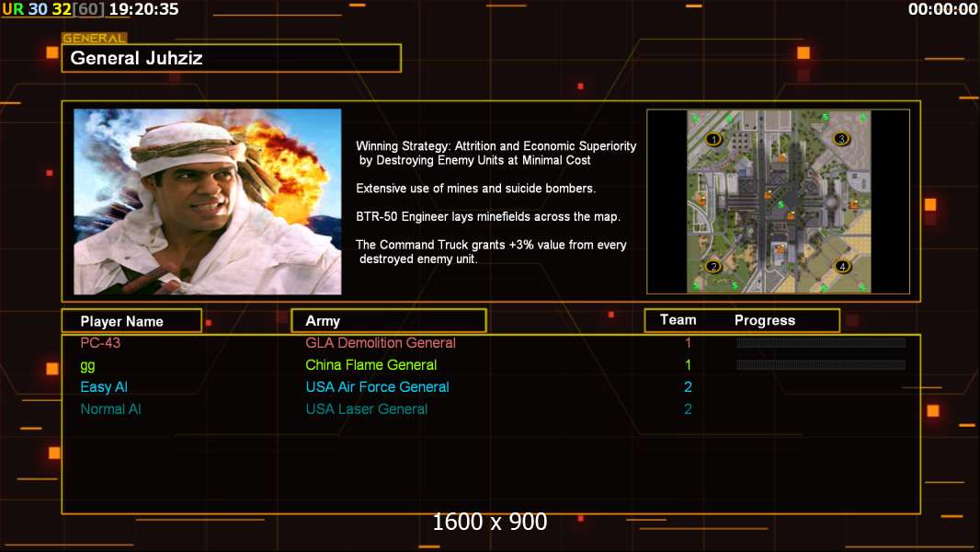The height and width of the screenshot is (552, 980).
Task: Pick start position marker 4 on the map
Action: click(842, 266)
